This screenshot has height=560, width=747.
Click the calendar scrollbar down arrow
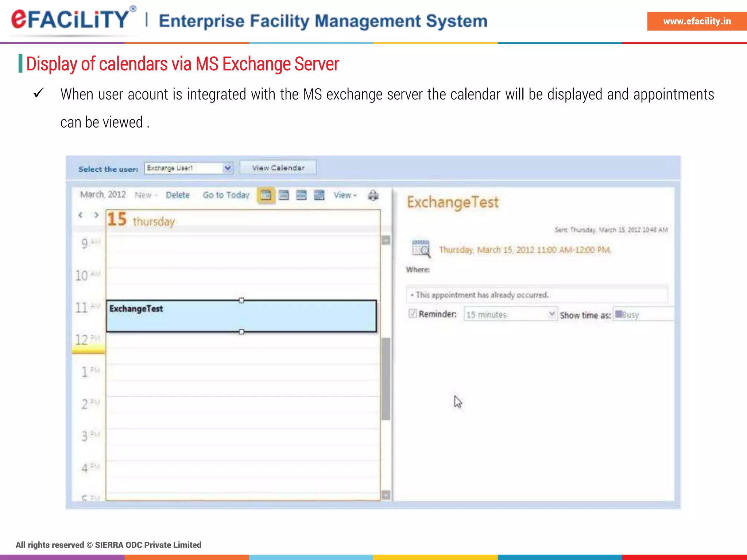tap(386, 495)
